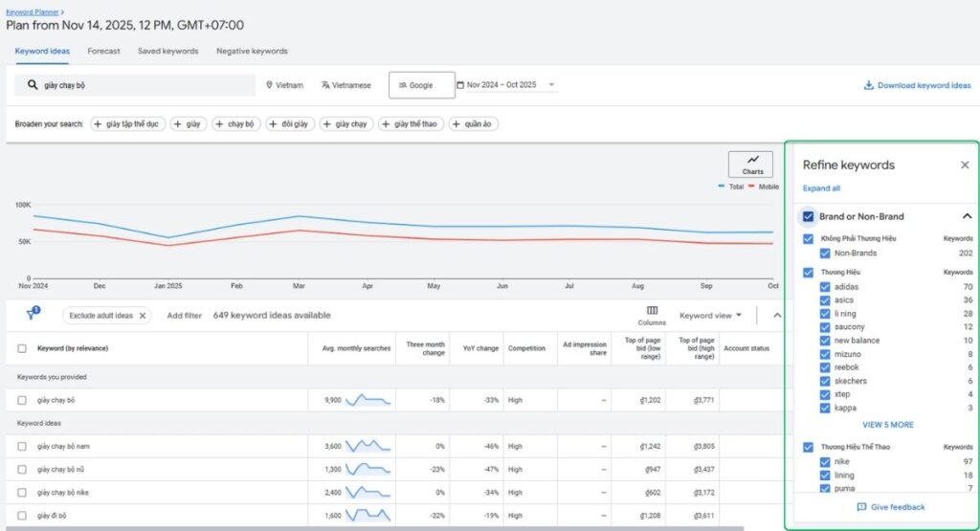980x531 pixels.
Task: Collapse the Brand or Non-Brand section
Action: point(966,216)
